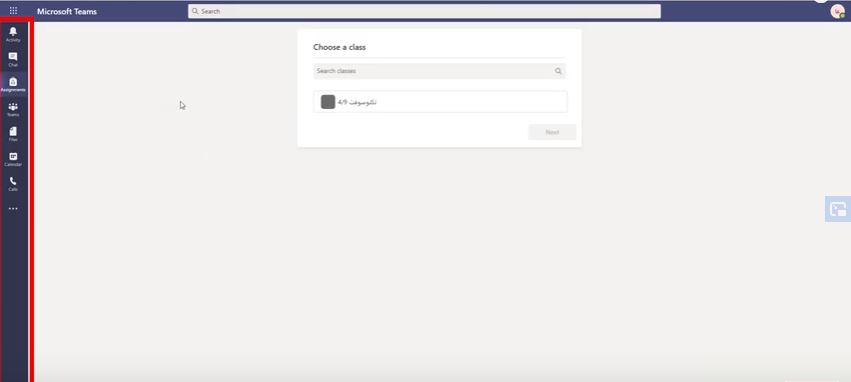Open the Chat section
This screenshot has width=851, height=382.
coord(13,59)
